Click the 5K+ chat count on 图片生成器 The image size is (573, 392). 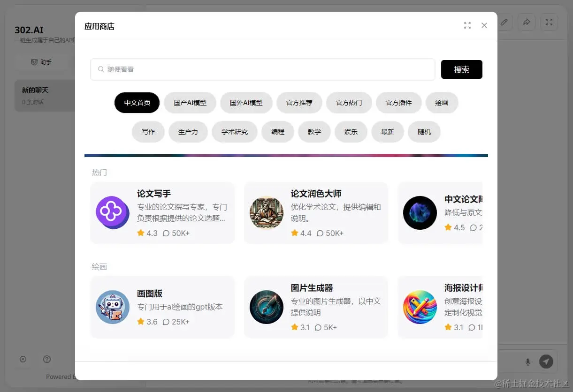click(x=326, y=327)
